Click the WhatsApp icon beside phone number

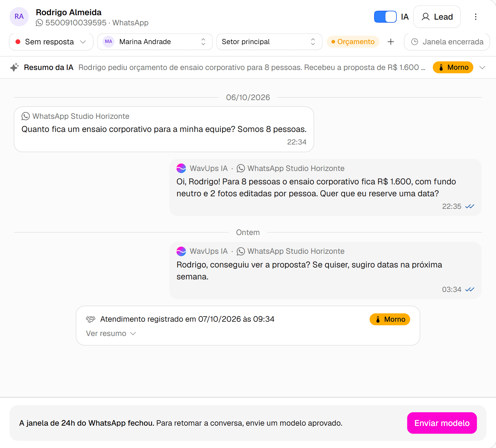[39, 23]
